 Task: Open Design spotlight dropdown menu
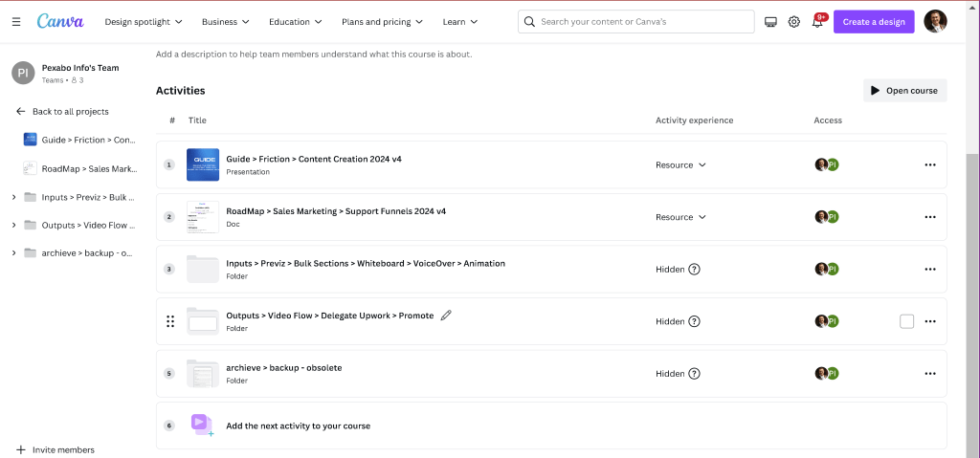pyautogui.click(x=144, y=22)
